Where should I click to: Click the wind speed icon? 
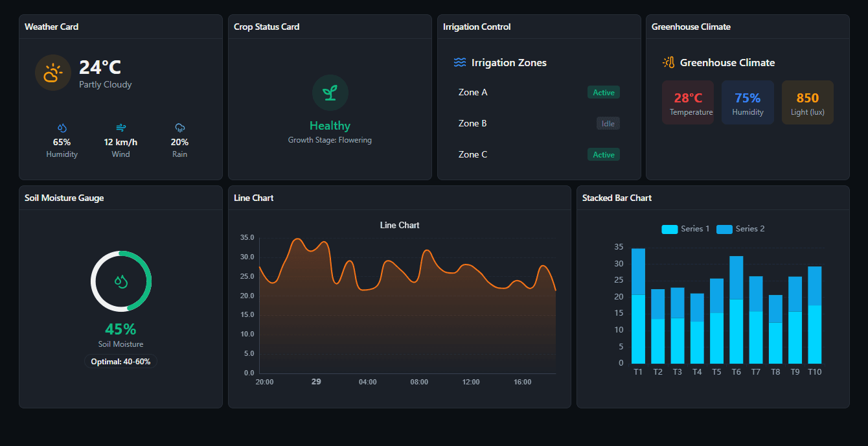[x=120, y=127]
